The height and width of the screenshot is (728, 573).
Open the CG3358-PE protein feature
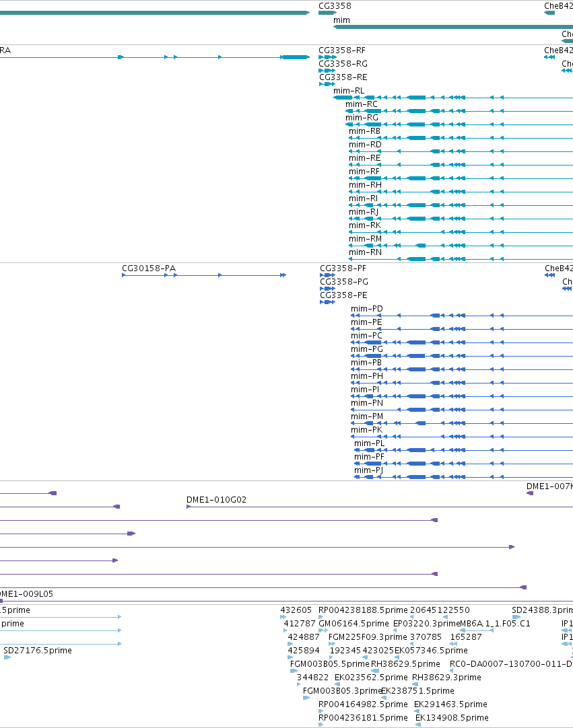pos(343,295)
